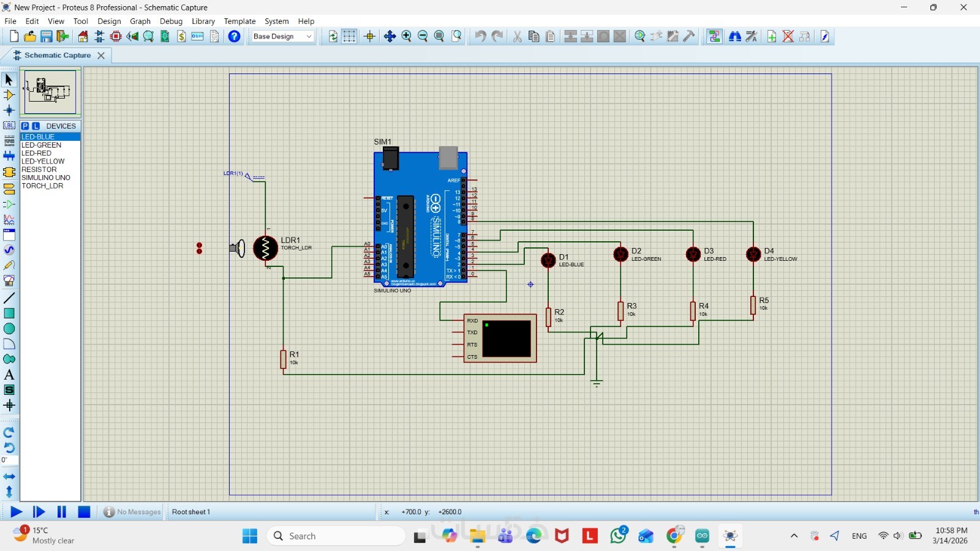
Task: Select the Buses mode tool
Action: (9, 156)
